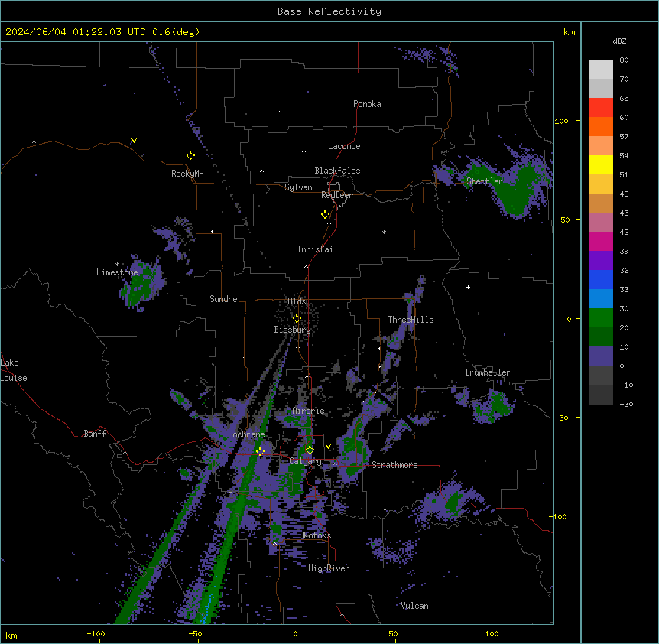Select the Airdrie label

[x=308, y=411]
